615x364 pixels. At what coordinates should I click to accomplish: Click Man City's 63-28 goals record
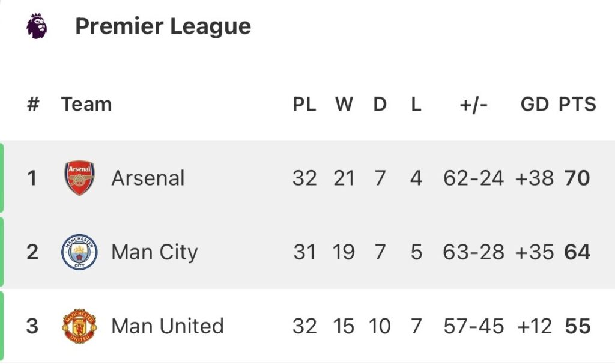(x=474, y=252)
